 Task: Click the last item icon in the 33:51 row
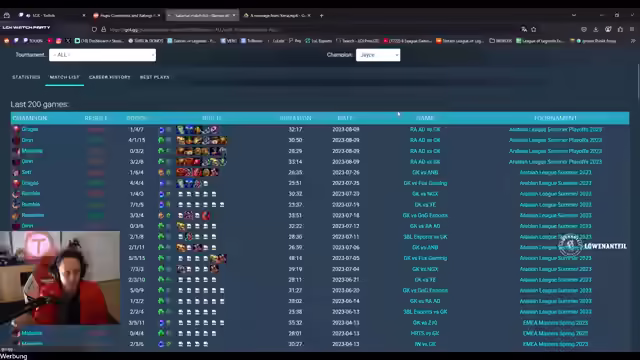point(206,216)
